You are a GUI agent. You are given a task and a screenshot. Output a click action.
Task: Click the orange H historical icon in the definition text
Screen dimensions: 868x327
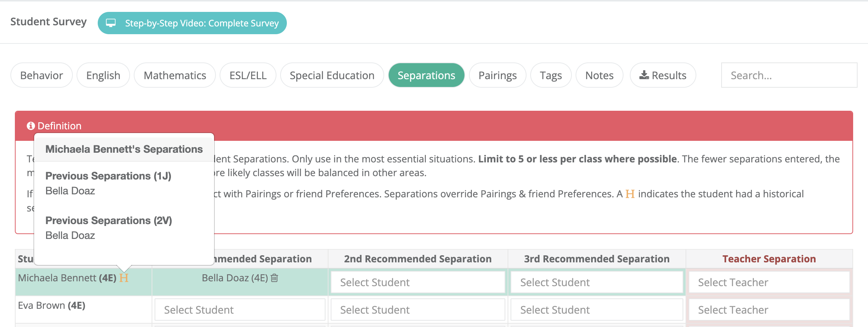point(630,194)
